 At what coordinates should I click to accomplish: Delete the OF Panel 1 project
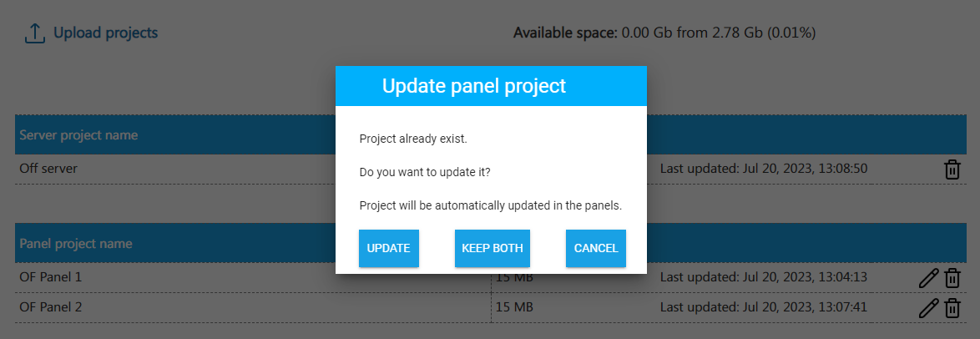(952, 278)
